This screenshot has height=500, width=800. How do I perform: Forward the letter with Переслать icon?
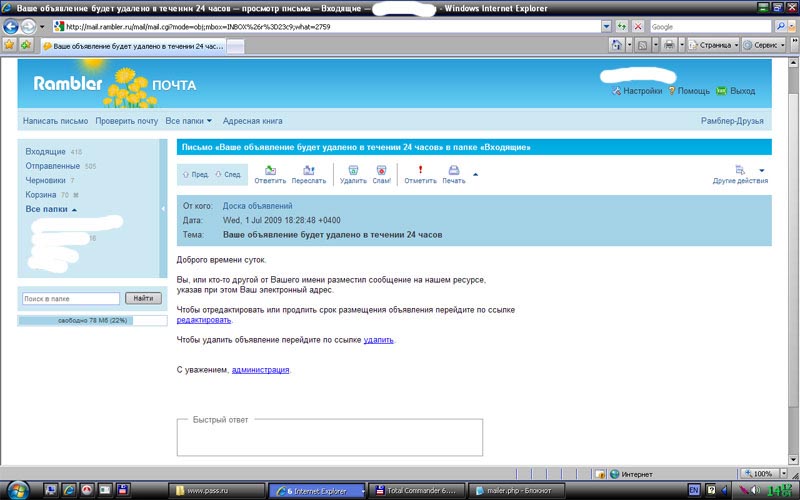[309, 174]
